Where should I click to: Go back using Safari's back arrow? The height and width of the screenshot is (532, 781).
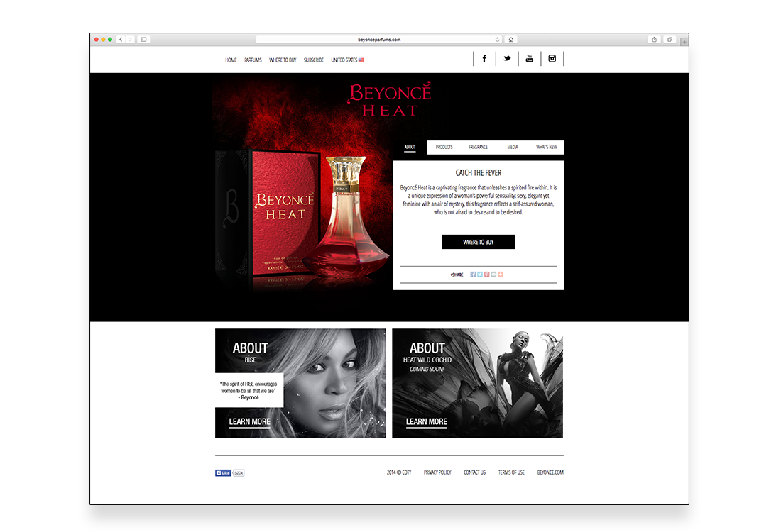pyautogui.click(x=121, y=39)
